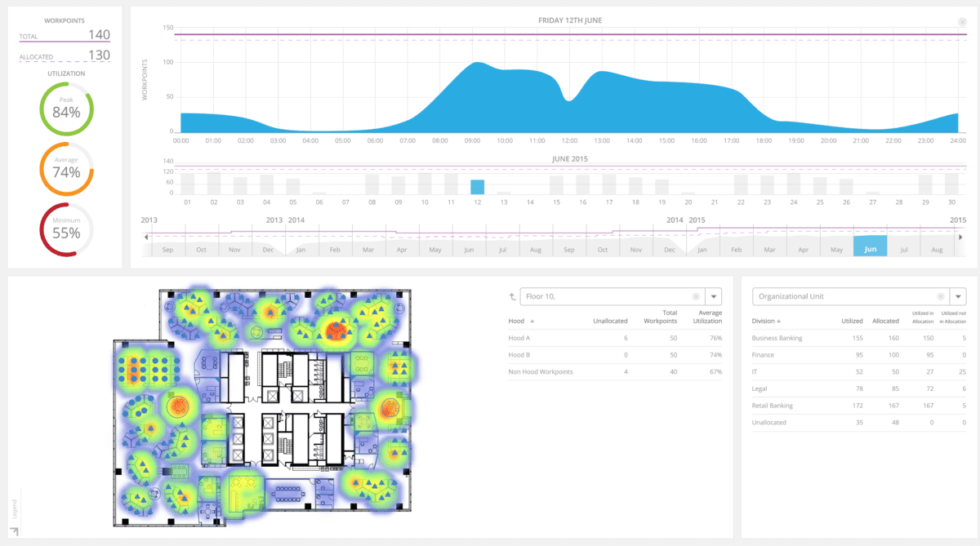Select the highlighted Jun month on timeline
Viewport: 980px width, 546px height.
870,247
